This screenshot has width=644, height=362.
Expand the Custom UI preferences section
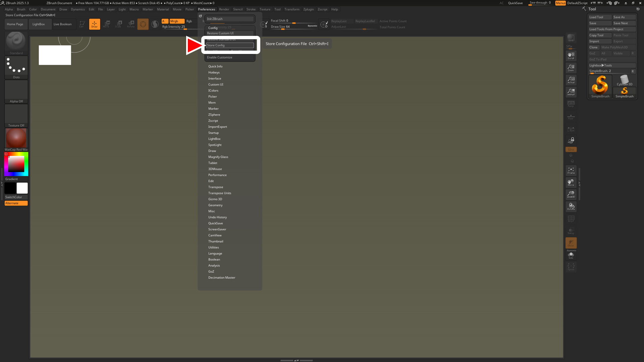pos(216,84)
